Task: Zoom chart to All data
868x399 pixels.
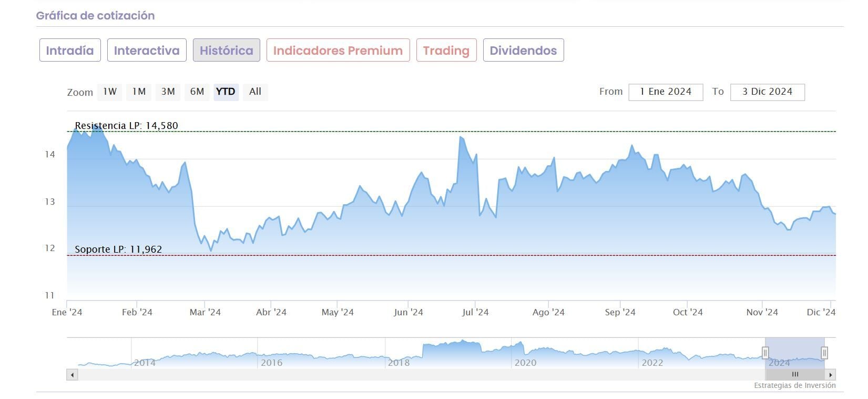Action: [256, 92]
